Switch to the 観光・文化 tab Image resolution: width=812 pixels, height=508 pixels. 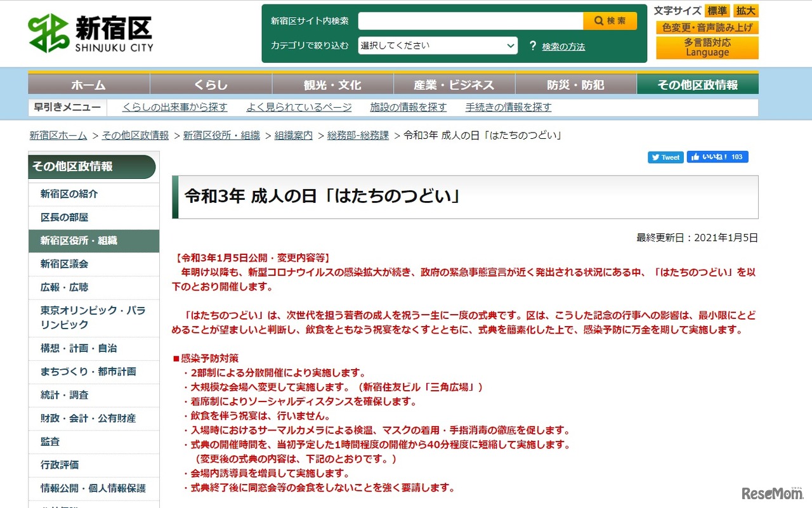(x=332, y=85)
